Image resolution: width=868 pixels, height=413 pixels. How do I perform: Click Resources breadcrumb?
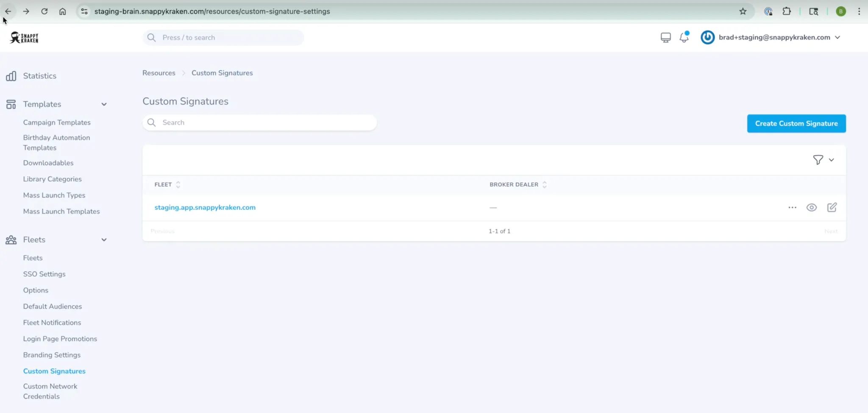tap(159, 73)
